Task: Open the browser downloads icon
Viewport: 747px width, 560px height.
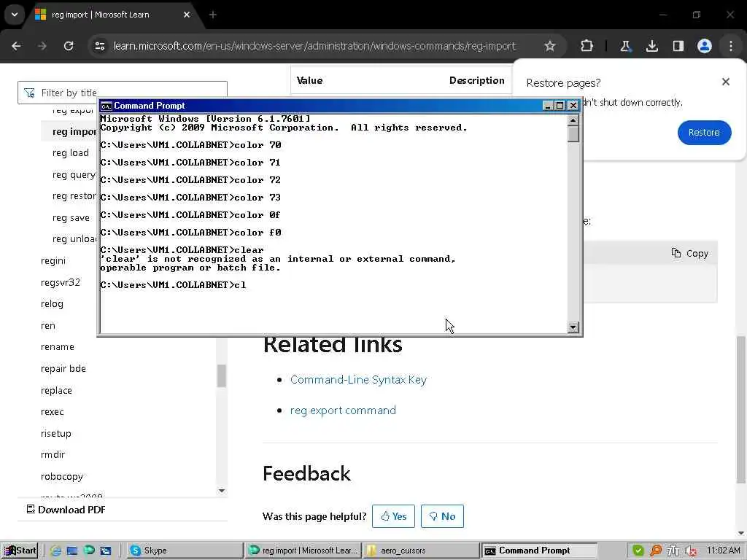Action: pos(651,46)
